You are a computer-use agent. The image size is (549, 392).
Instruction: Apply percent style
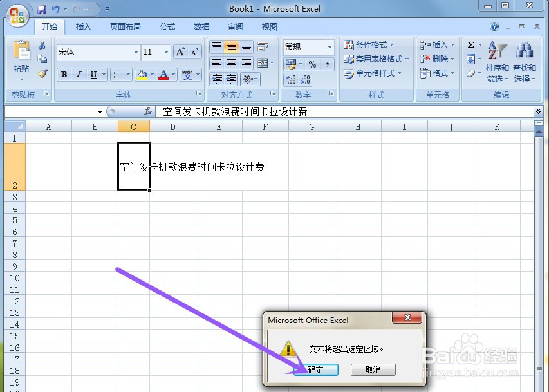pyautogui.click(x=312, y=64)
